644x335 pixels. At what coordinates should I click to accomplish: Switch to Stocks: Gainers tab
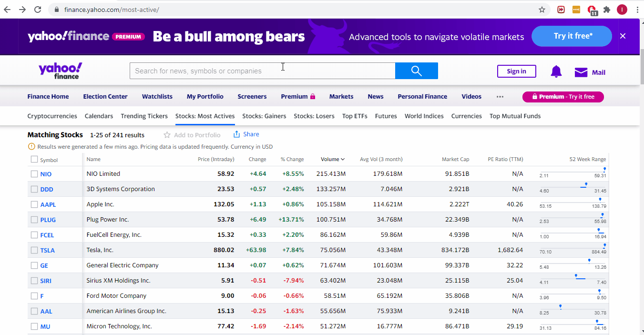[264, 116]
